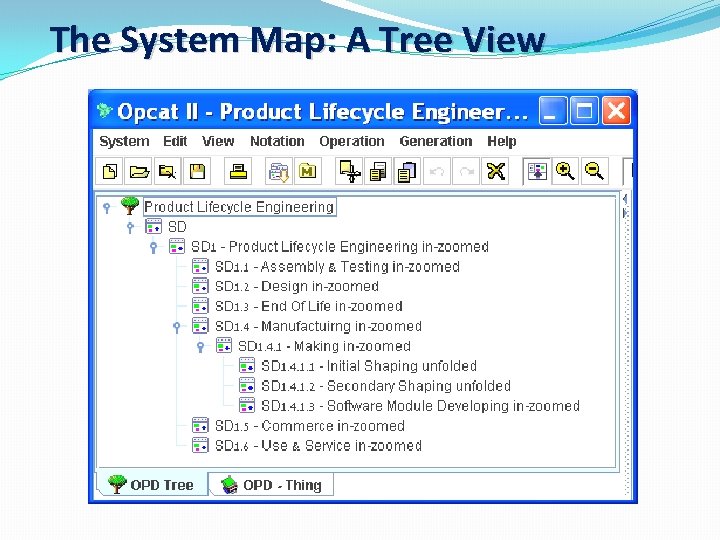Open the Notation menu
720x540 pixels.
(x=277, y=141)
